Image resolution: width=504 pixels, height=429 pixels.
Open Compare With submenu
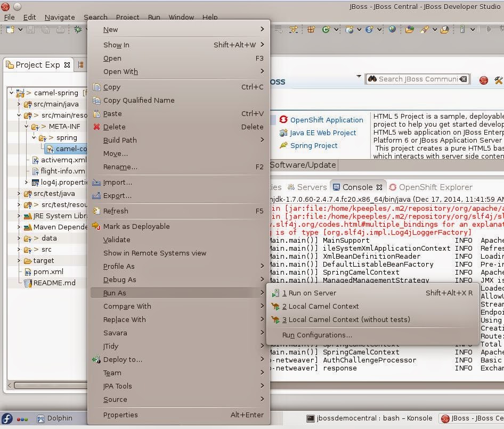coord(178,307)
